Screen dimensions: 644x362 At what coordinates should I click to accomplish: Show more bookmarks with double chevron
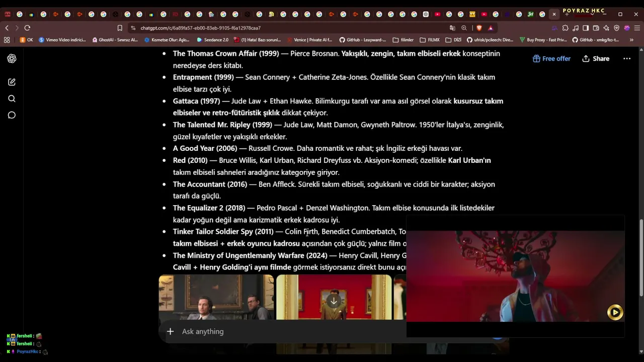tap(631, 40)
